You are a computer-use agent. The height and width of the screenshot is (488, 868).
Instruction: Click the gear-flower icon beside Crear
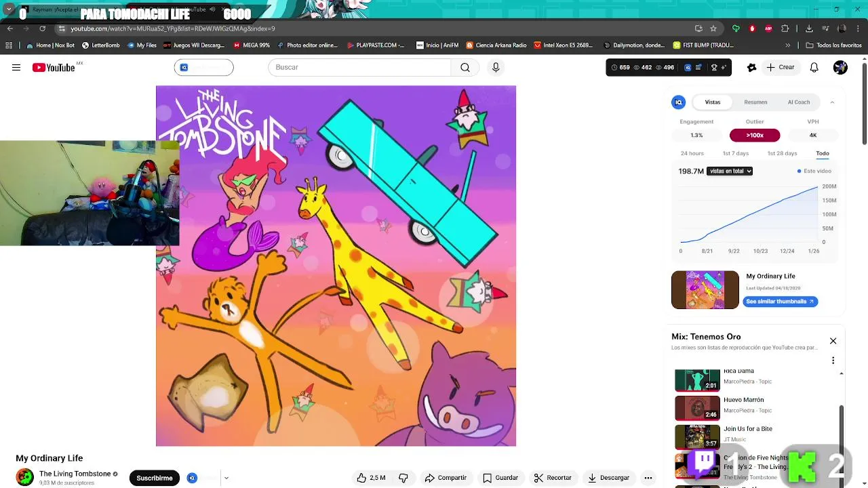(x=751, y=67)
